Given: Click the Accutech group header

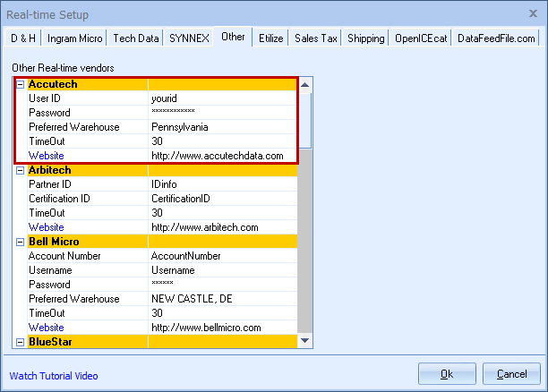Looking at the screenshot, I should [162, 84].
